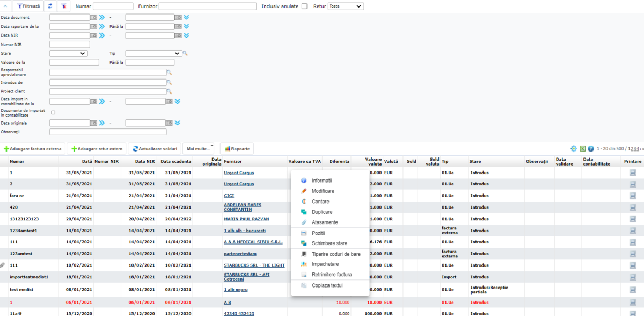The width and height of the screenshot is (644, 316).
Task: Export the list using the Excel icon
Action: pyautogui.click(x=582, y=149)
